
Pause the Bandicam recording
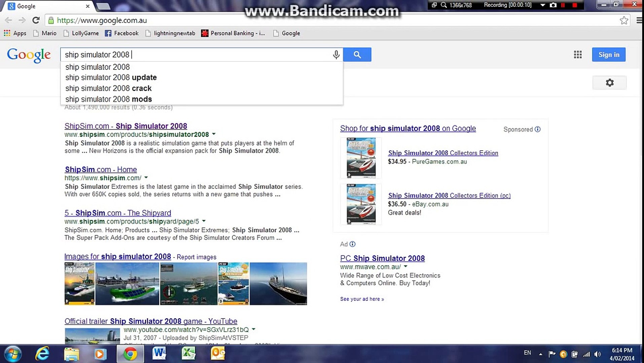563,5
